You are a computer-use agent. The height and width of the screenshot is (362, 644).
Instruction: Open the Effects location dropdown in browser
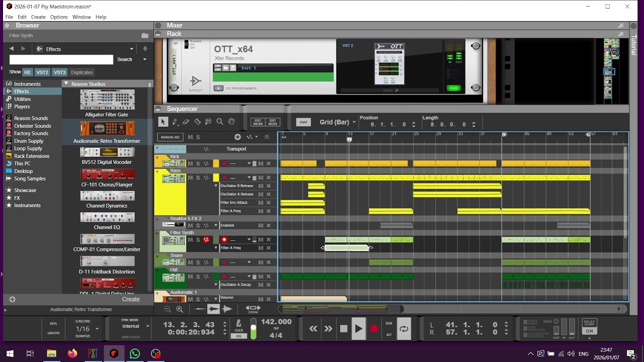click(x=131, y=49)
